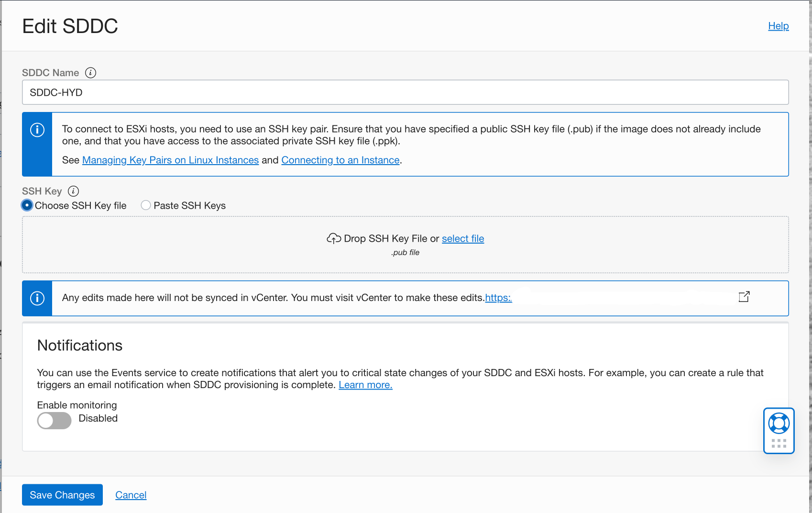Image resolution: width=812 pixels, height=513 pixels.
Task: Click the cloud upload icon in the drop zone
Action: point(333,238)
